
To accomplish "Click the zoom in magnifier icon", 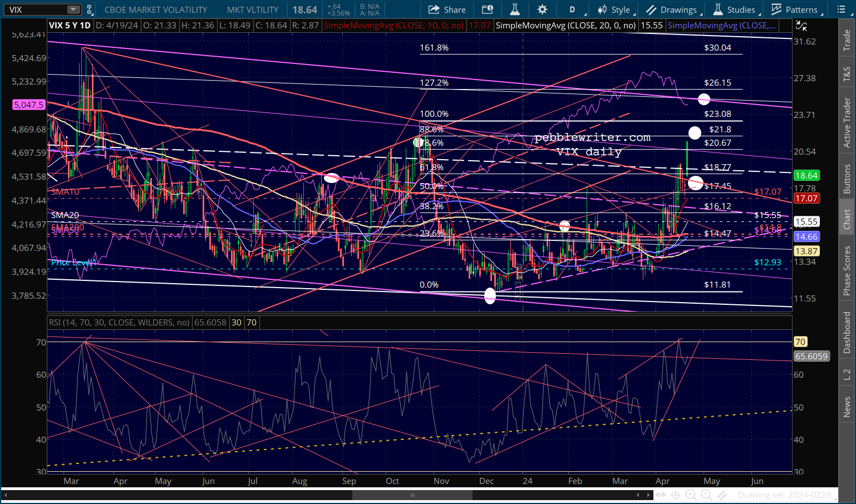I will point(691,495).
